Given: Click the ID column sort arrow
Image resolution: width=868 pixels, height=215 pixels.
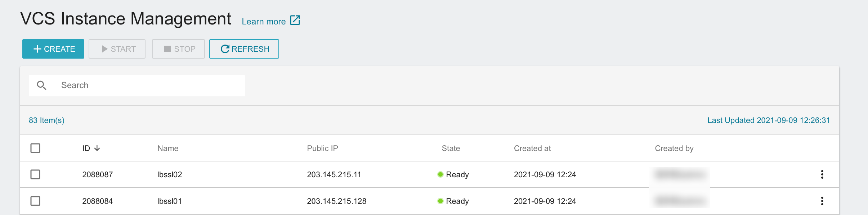Looking at the screenshot, I should [x=97, y=148].
